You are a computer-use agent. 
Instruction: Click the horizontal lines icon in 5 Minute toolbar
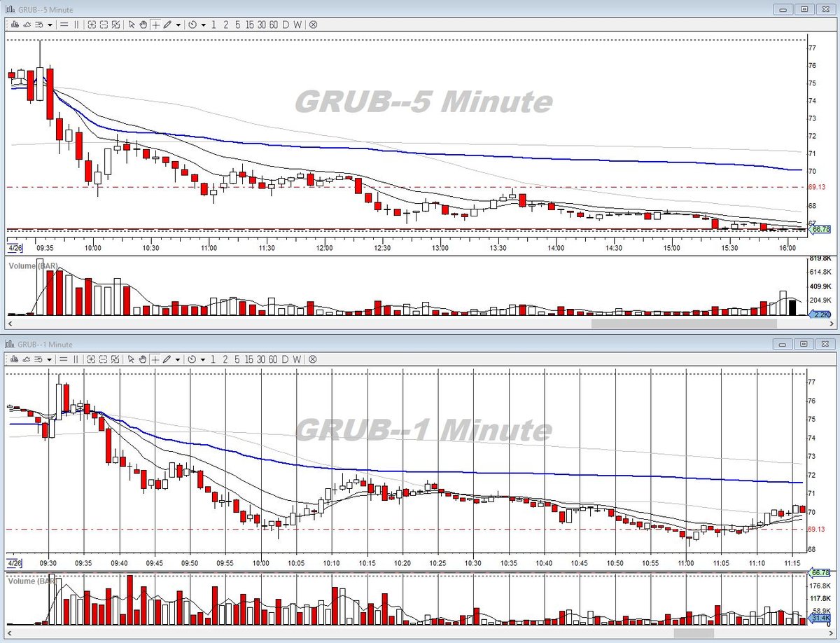point(64,25)
